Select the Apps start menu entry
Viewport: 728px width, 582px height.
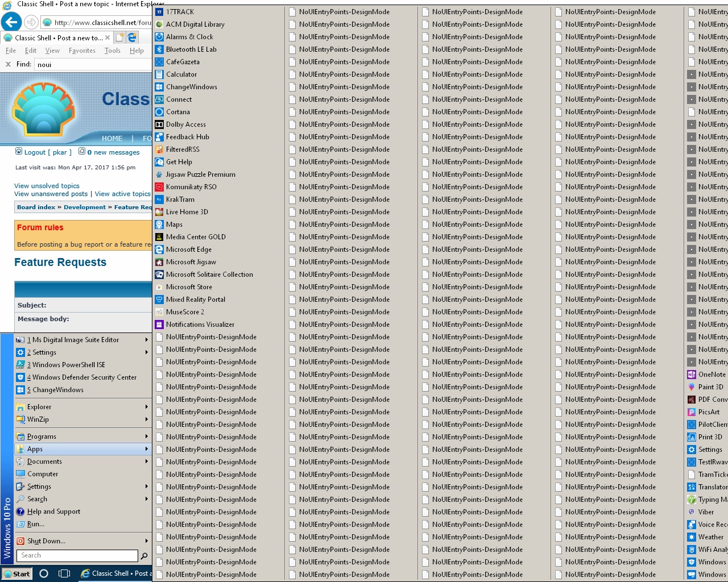pos(83,449)
